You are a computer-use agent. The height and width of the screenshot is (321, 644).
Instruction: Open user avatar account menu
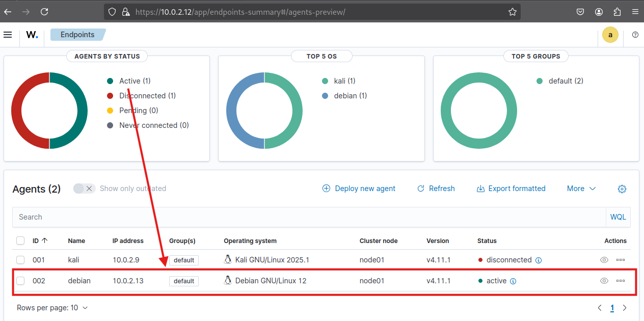(610, 35)
